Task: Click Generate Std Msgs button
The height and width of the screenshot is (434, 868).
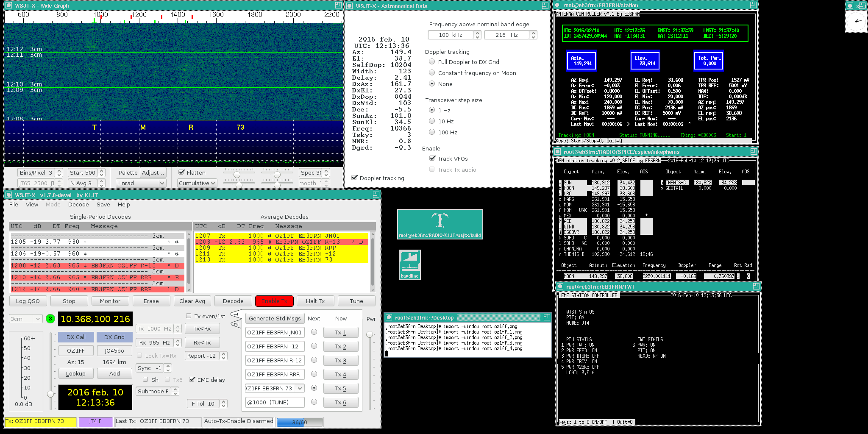Action: (274, 318)
